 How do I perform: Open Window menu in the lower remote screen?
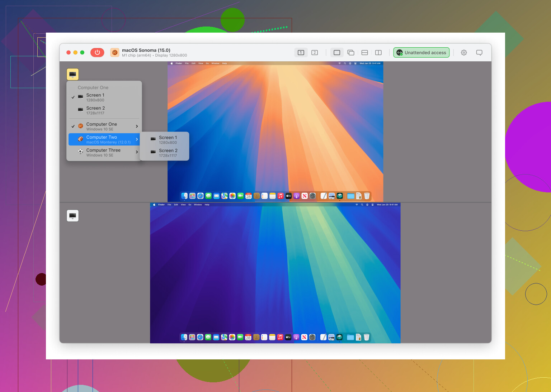(198, 205)
